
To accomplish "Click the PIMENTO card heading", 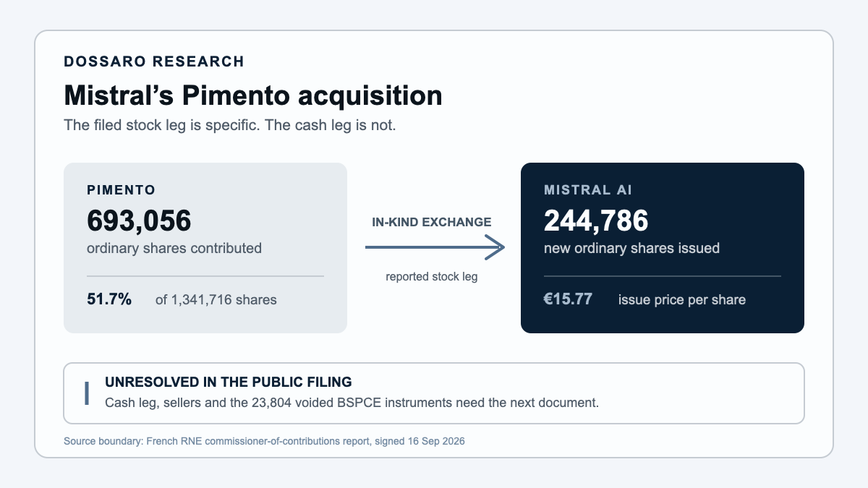I will [122, 191].
